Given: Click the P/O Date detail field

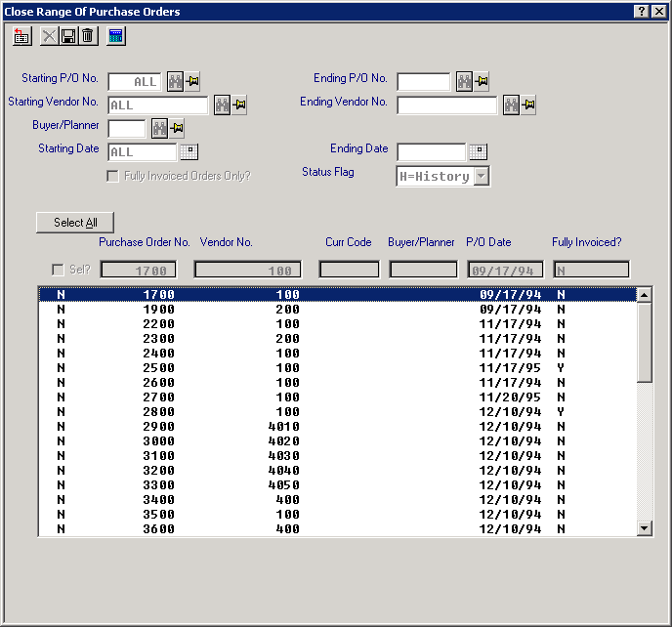Looking at the screenshot, I should coord(505,270).
